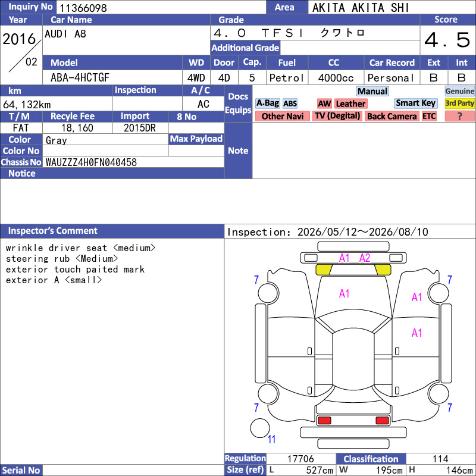Click the classification value 114
Screen dimensions: 476x476
[x=440, y=459]
